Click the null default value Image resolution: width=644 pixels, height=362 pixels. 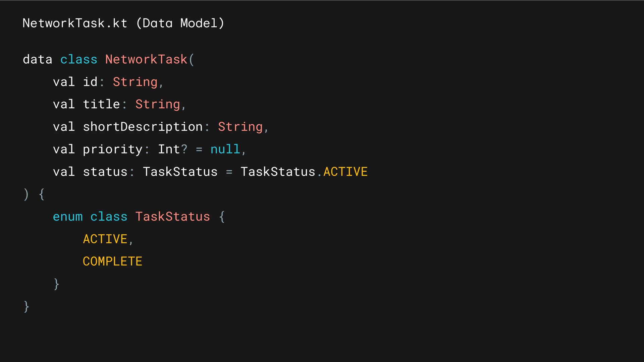(225, 149)
